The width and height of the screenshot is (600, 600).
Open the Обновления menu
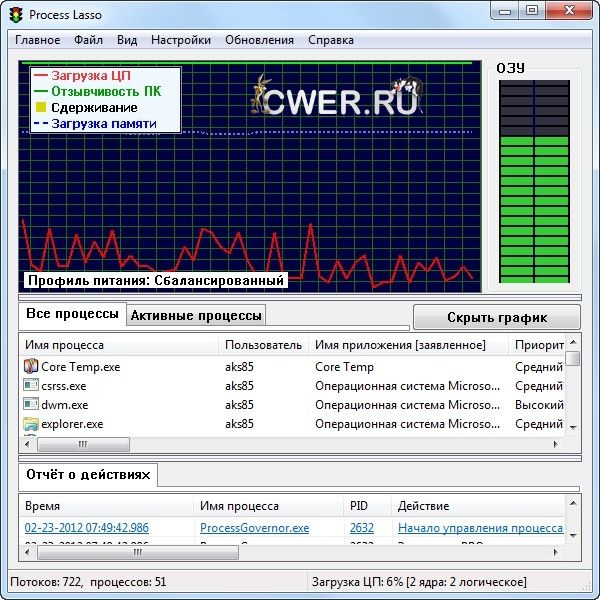click(259, 40)
